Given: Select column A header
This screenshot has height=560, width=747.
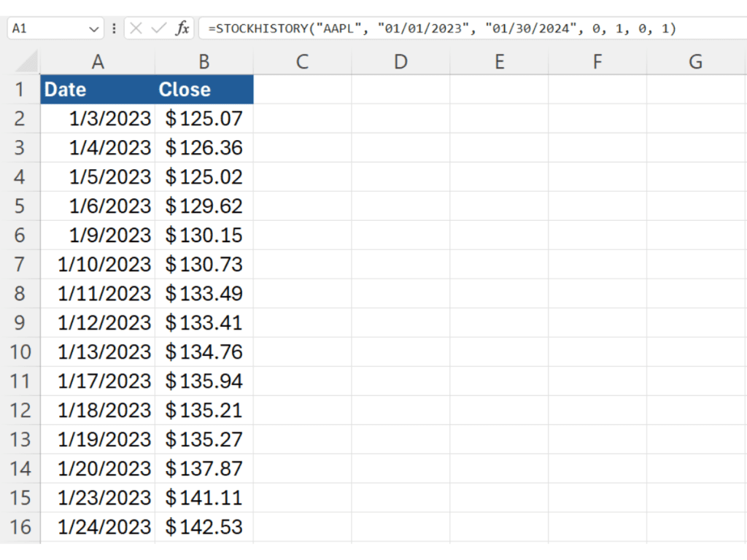Looking at the screenshot, I should pos(98,62).
